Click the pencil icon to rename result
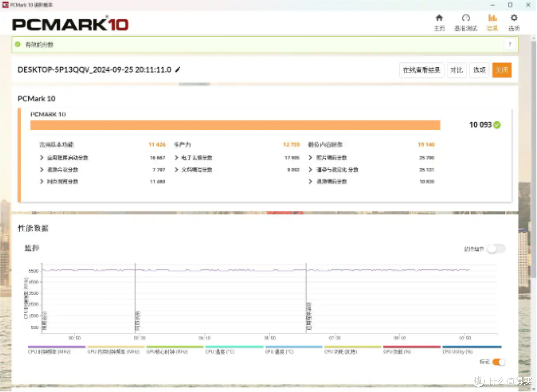Screen dimensions: 537x392 point(178,70)
